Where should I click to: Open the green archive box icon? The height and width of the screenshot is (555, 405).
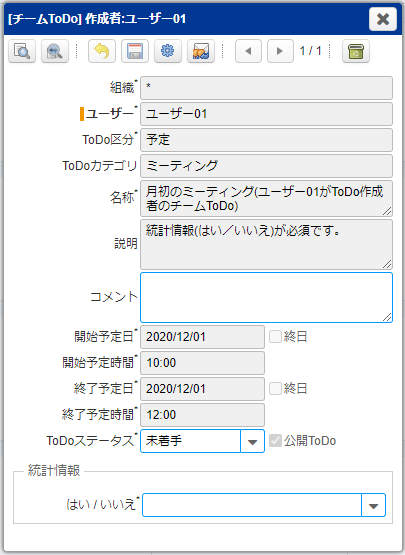click(x=356, y=51)
